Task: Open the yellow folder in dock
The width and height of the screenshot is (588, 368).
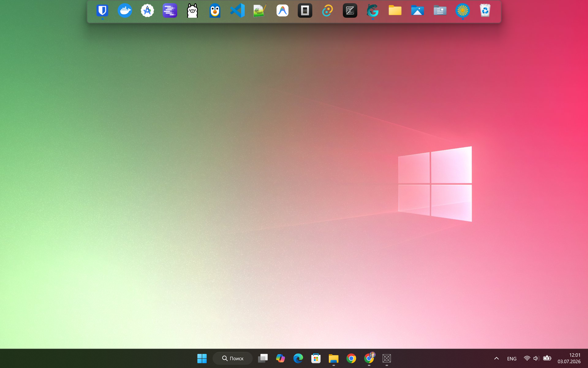Action: click(395, 11)
